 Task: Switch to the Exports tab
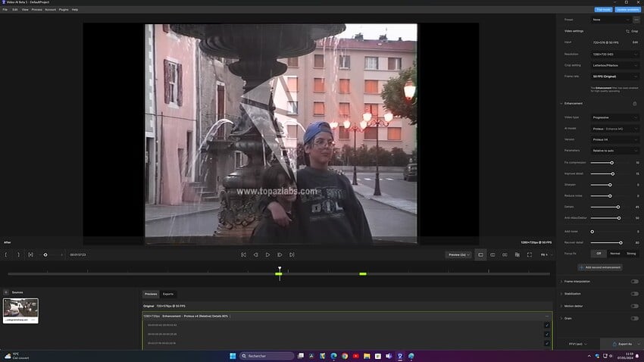point(168,294)
